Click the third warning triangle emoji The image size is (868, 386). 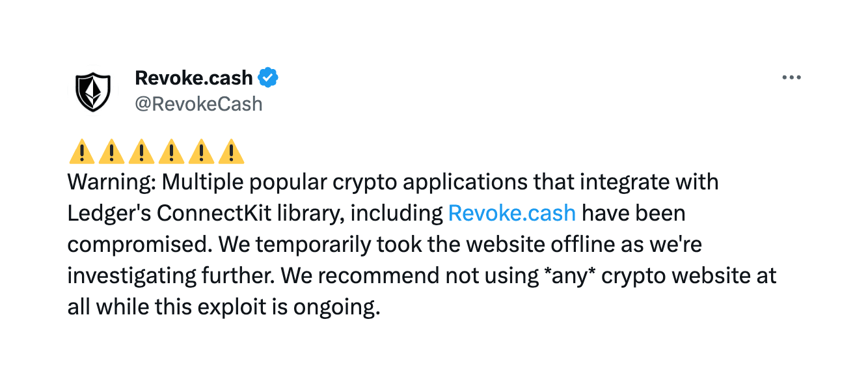point(141,152)
